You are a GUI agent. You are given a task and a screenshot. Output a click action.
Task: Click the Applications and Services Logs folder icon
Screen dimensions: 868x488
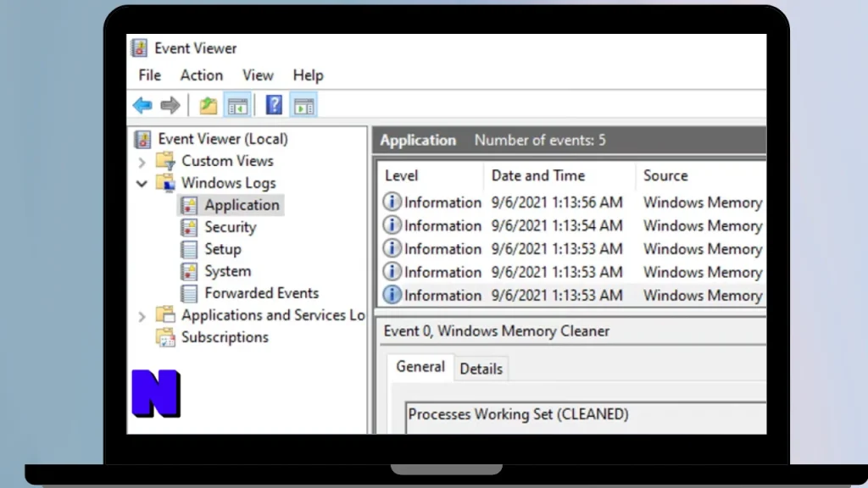165,315
